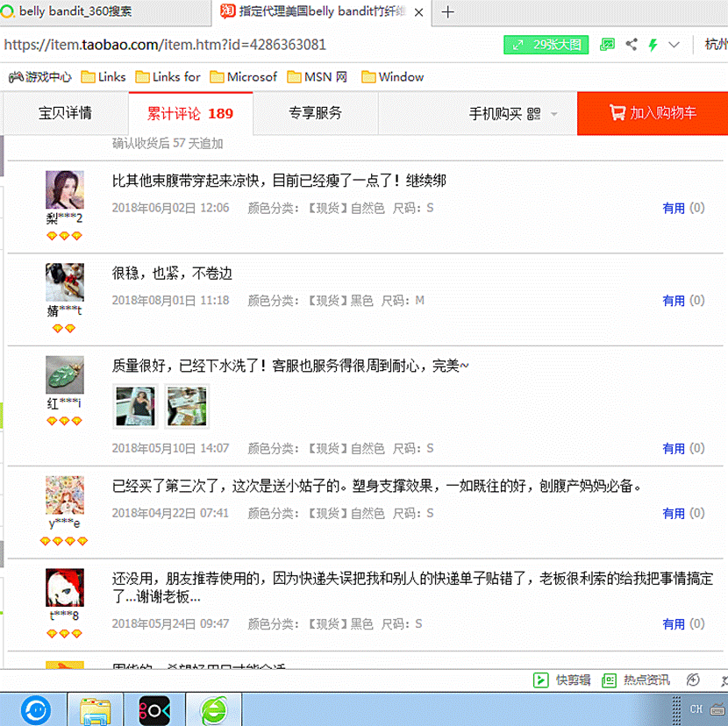Expand the dropdown arrow next to lightning icon
This screenshot has height=726, width=728.
[x=674, y=45]
